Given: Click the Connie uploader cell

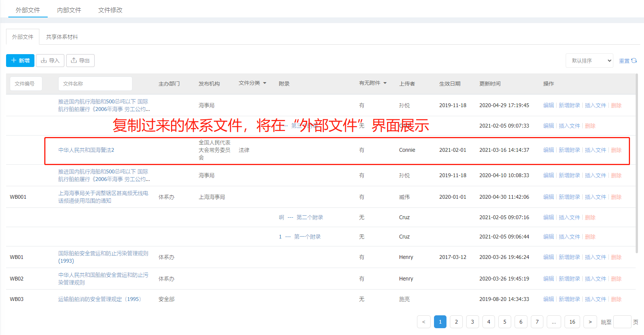Looking at the screenshot, I should 407,150.
